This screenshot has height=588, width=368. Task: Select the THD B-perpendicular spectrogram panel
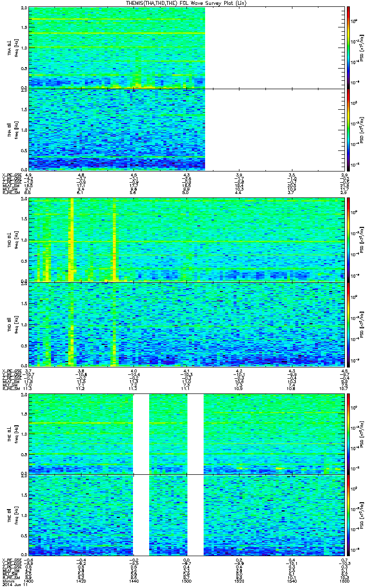(x=186, y=240)
